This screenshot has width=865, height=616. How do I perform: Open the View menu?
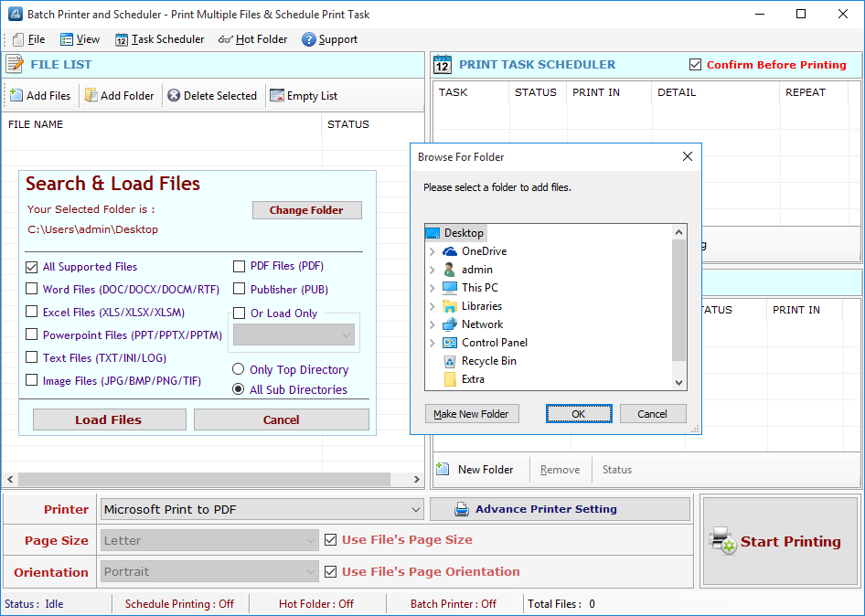tap(80, 39)
